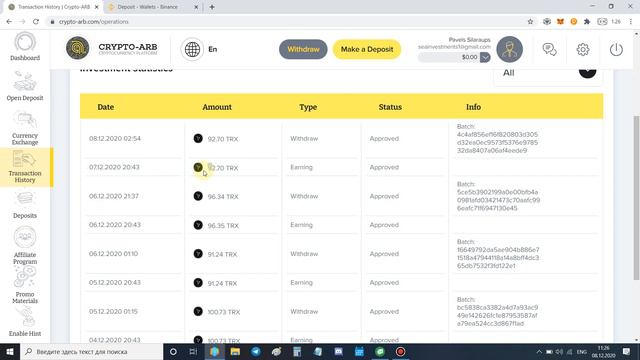Open Currency Exchange in the sidebar
Viewport: 640px width, 360px height.
(x=25, y=128)
